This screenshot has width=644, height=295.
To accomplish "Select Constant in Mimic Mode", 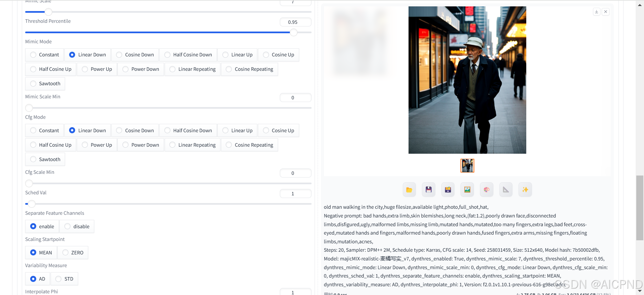I will pos(45,55).
